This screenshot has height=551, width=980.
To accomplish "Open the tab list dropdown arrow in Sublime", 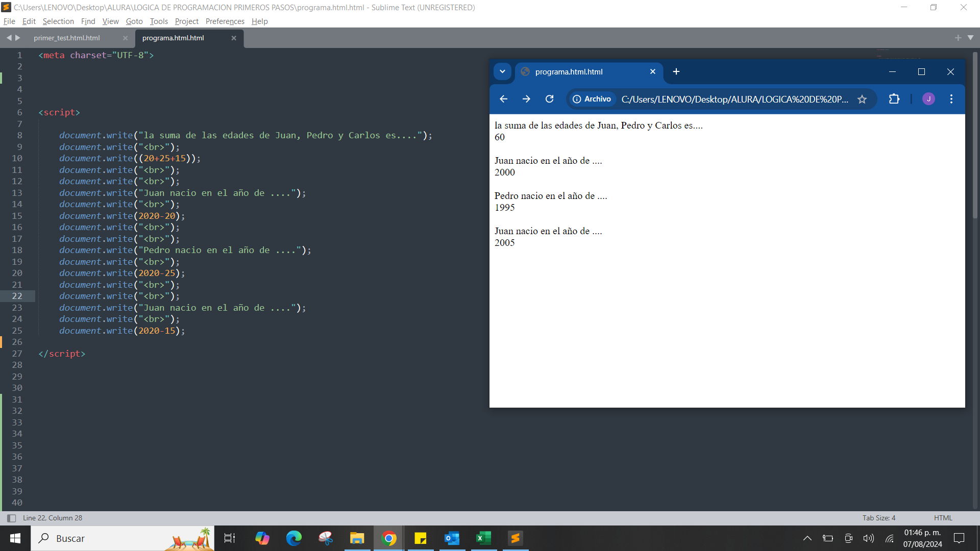I will tap(970, 38).
